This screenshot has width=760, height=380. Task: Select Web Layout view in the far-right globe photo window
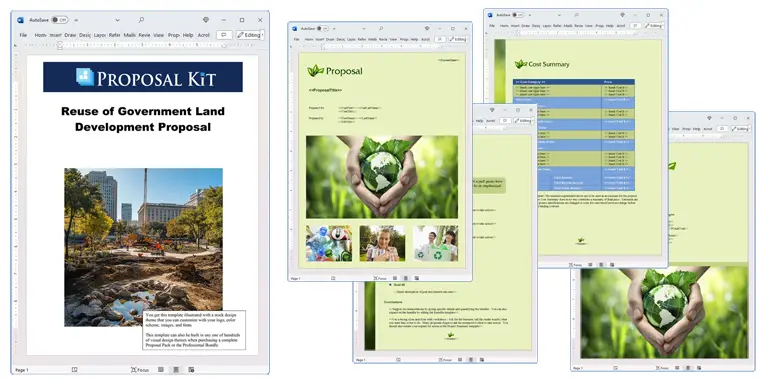click(699, 368)
